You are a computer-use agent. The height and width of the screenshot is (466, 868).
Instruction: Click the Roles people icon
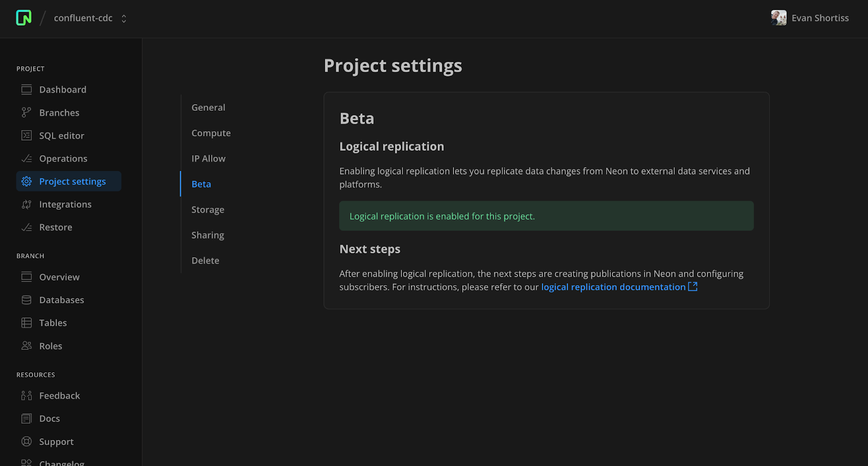(x=27, y=346)
